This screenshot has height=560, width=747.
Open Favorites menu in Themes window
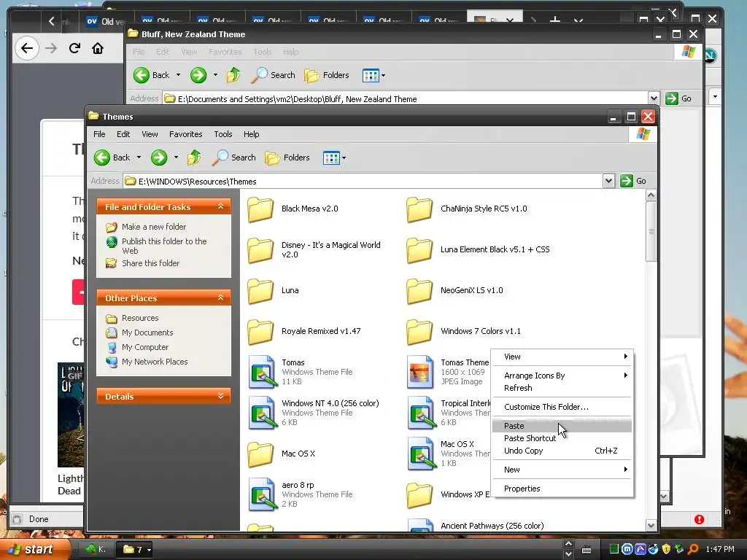pos(186,134)
